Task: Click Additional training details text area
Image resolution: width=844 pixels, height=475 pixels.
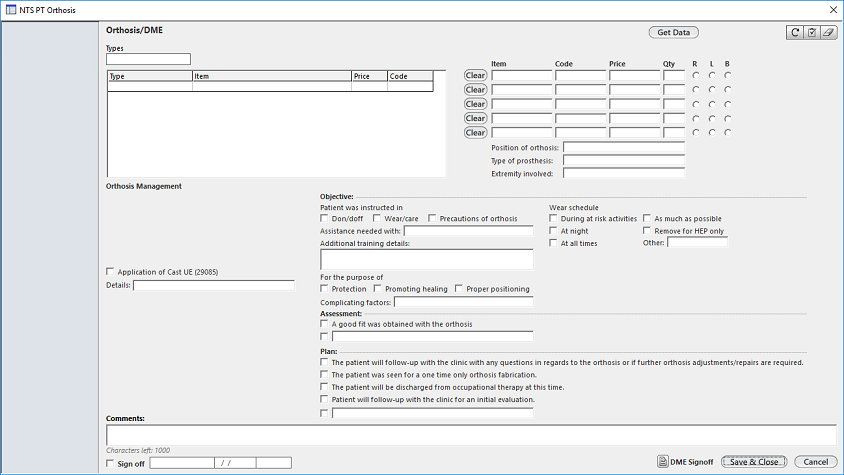Action: [427, 259]
